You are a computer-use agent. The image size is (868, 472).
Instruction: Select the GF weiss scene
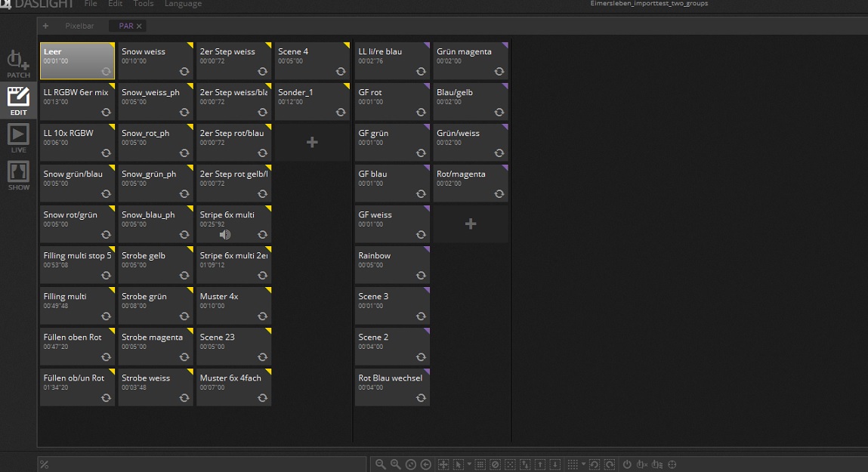[392, 224]
